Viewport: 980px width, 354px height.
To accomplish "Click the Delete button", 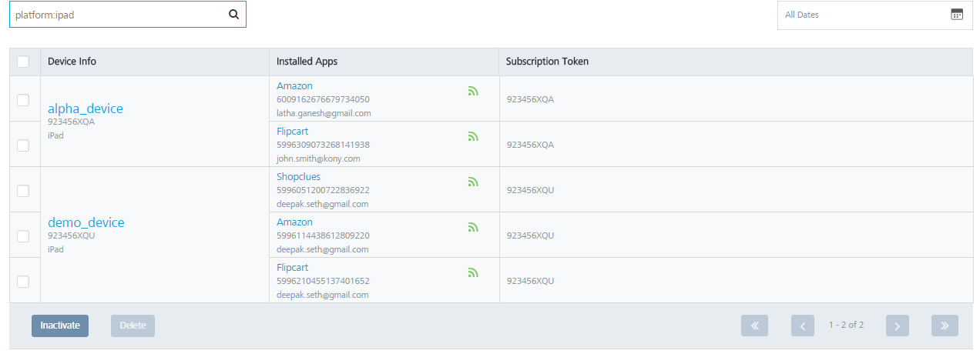I will (x=133, y=326).
